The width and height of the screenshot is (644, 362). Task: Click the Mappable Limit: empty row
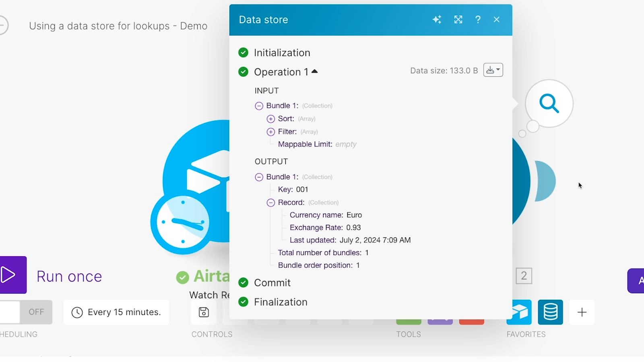(x=317, y=144)
